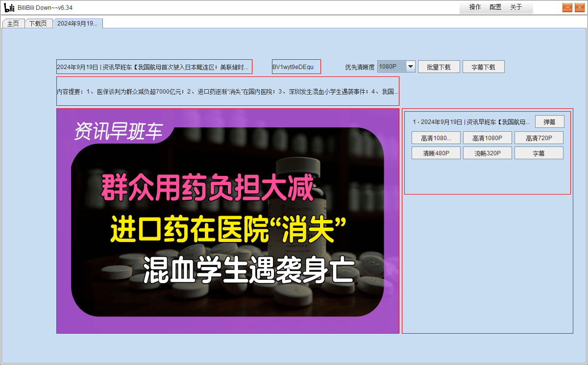This screenshot has height=365, width=588.
Task: Select the 2024年9月19... tab
Action: coord(77,23)
